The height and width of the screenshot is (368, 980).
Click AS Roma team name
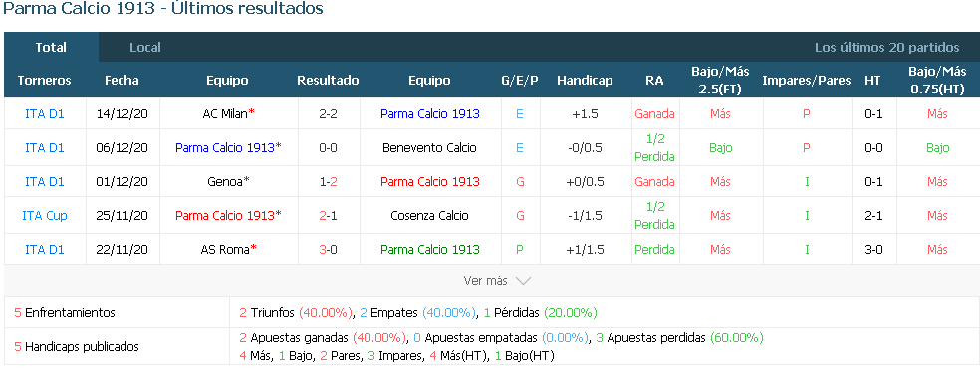coord(225,249)
